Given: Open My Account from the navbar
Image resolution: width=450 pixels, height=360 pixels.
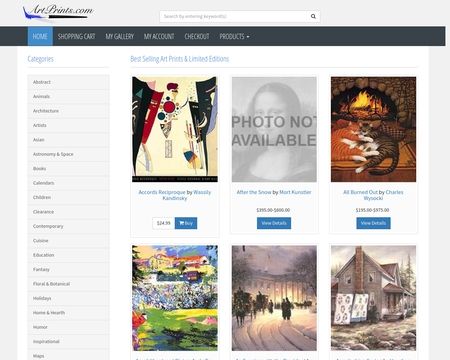Looking at the screenshot, I should 159,36.
